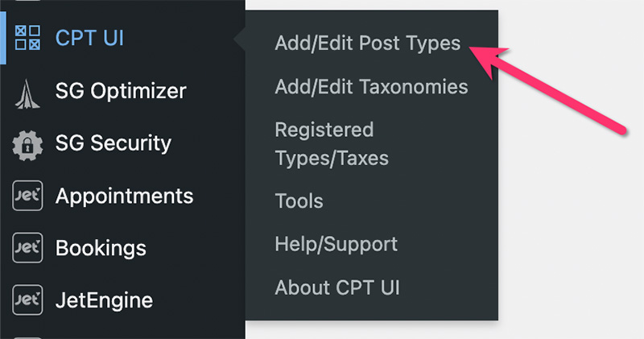This screenshot has height=339, width=644.
Task: Choose Add/Edit Post Types from submenu
Action: (368, 43)
